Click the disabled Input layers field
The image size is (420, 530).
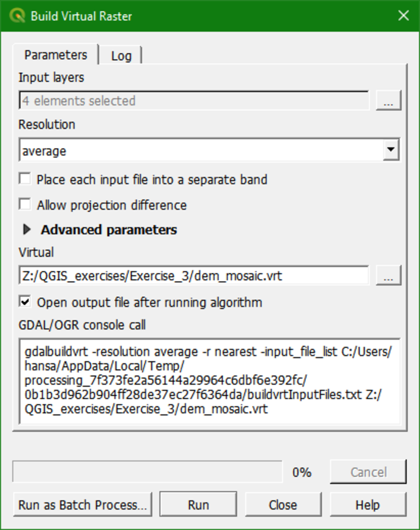194,101
